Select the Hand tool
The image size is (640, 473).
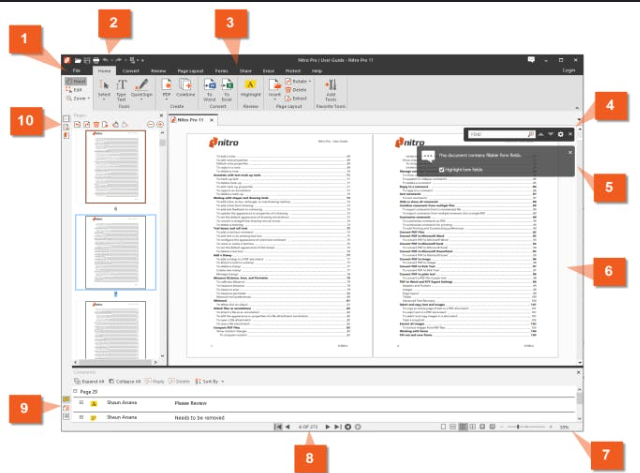pyautogui.click(x=78, y=82)
